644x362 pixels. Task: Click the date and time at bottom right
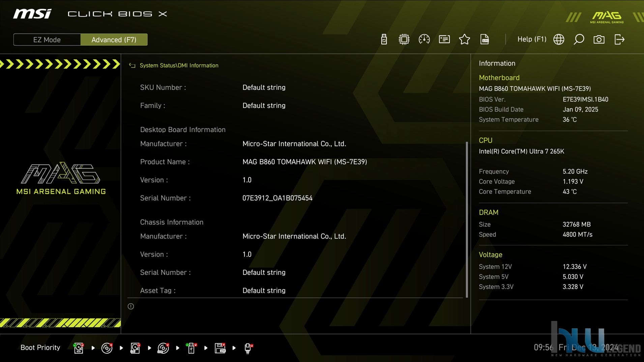pos(576,348)
